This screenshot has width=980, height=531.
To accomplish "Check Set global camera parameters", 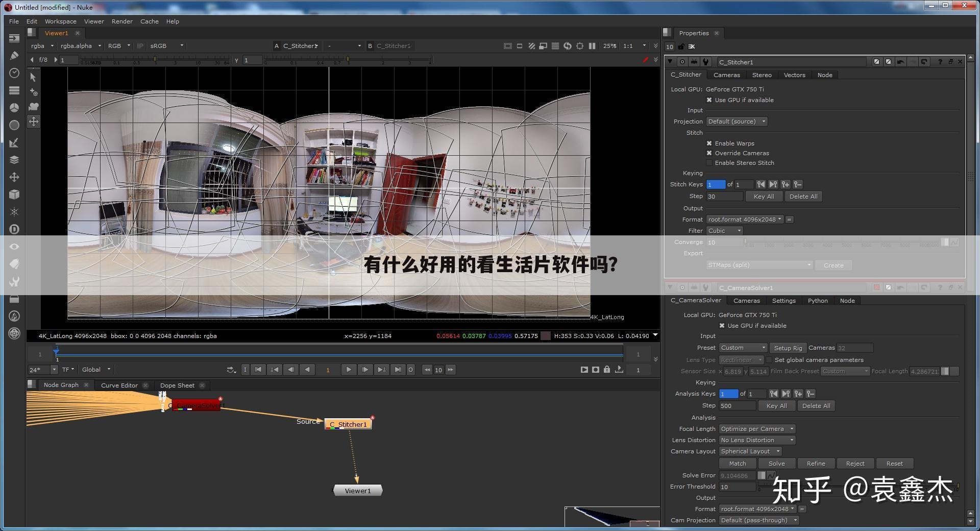I will (x=769, y=360).
